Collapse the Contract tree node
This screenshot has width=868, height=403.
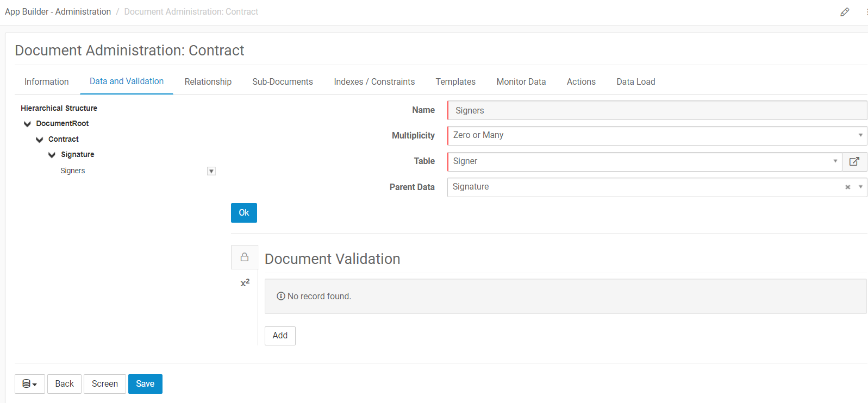(x=40, y=140)
